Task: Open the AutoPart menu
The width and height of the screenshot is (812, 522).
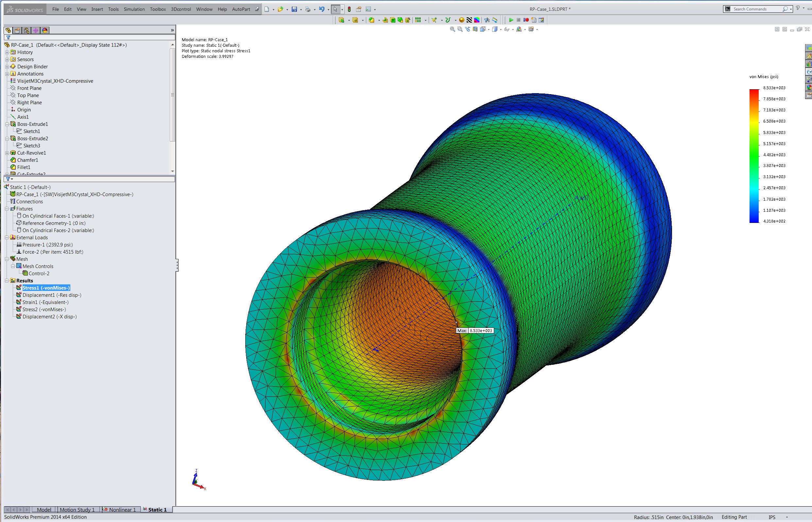Action: [241, 9]
